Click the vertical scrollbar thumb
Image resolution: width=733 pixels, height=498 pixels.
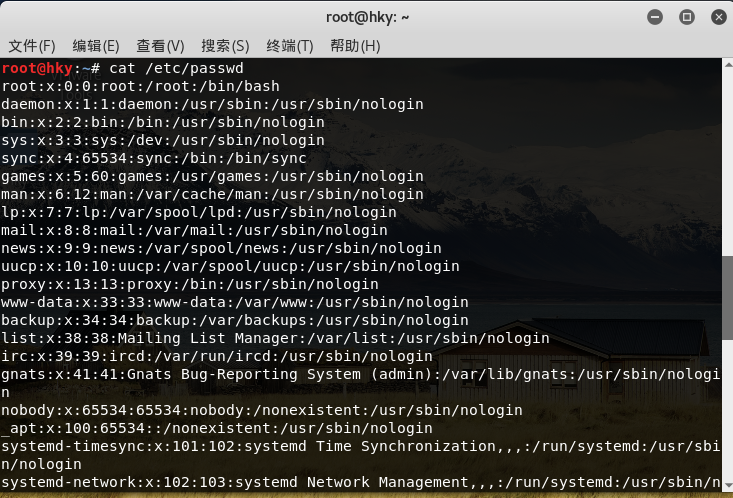[728, 298]
